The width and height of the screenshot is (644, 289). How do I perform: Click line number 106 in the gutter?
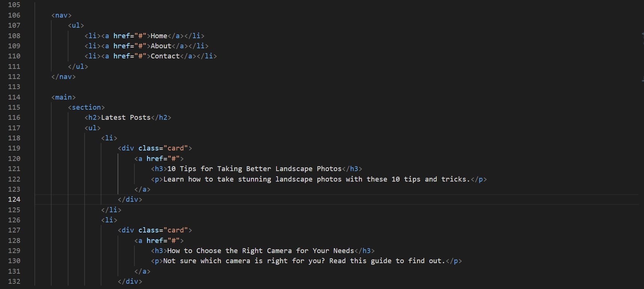click(x=14, y=15)
